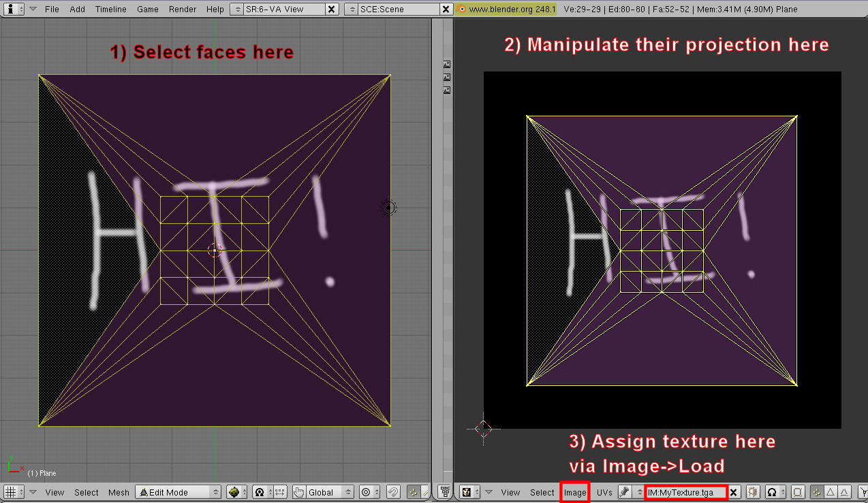The height and width of the screenshot is (503, 868).
Task: Delete the SCE:Scene with X button
Action: 445,10
